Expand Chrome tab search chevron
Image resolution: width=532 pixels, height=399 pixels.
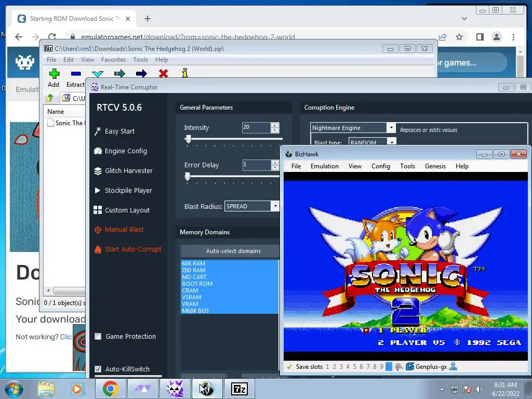pyautogui.click(x=464, y=19)
